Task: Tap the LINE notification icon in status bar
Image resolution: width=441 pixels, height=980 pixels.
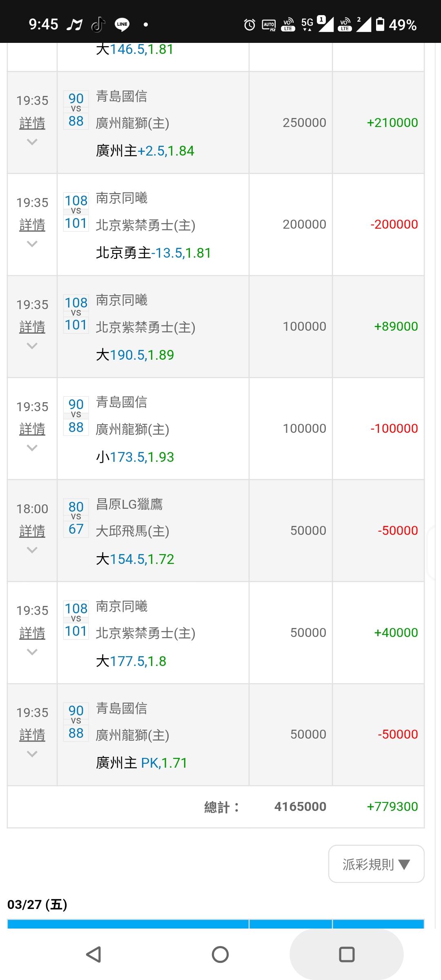Action: tap(122, 24)
